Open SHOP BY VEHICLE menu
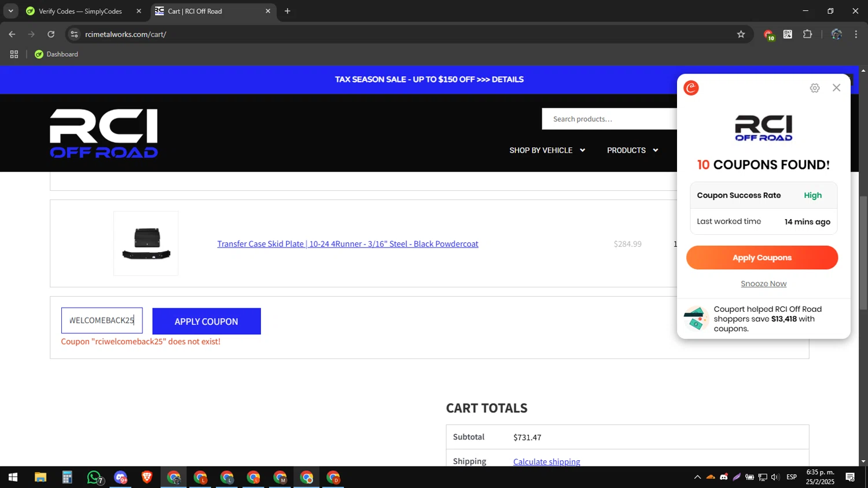 click(x=541, y=150)
